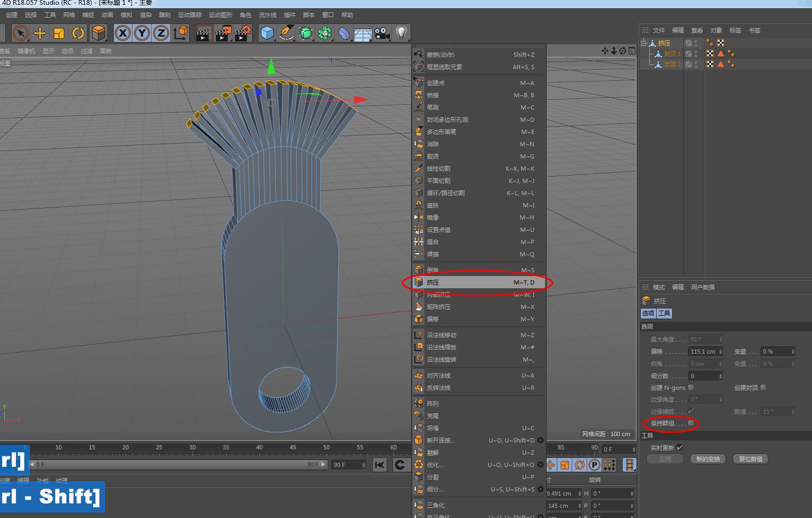Click the light bulb icon
Viewport: 812px width, 518px height.
[x=401, y=34]
